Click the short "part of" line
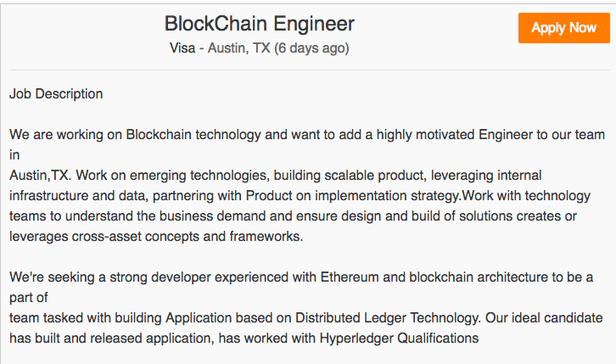This screenshot has height=364, width=616. point(29,298)
